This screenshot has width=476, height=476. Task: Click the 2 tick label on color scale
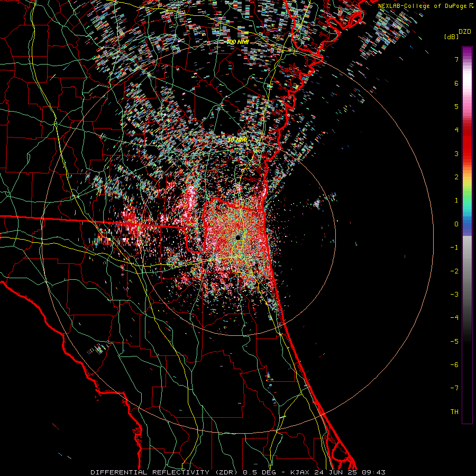[456, 177]
